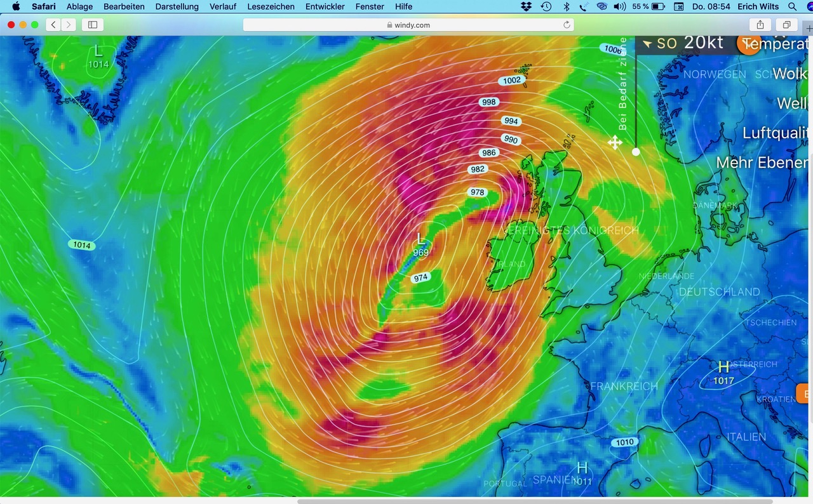This screenshot has height=504, width=813.
Task: Open the Safari share sheet
Action: [760, 25]
